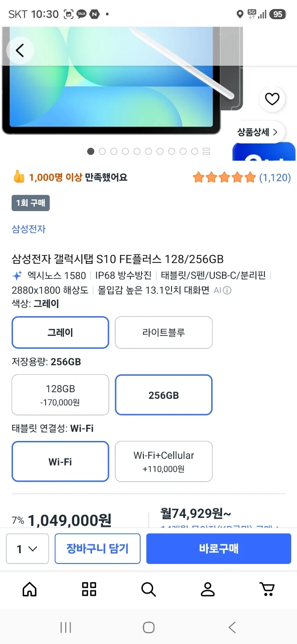Tap the AI info circle icon
The width and height of the screenshot is (297, 644).
pyautogui.click(x=227, y=291)
